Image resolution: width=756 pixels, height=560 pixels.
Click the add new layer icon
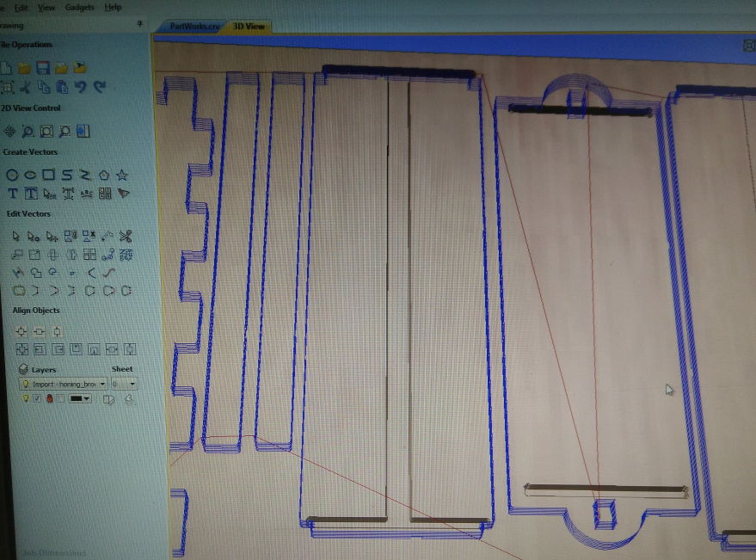128,398
